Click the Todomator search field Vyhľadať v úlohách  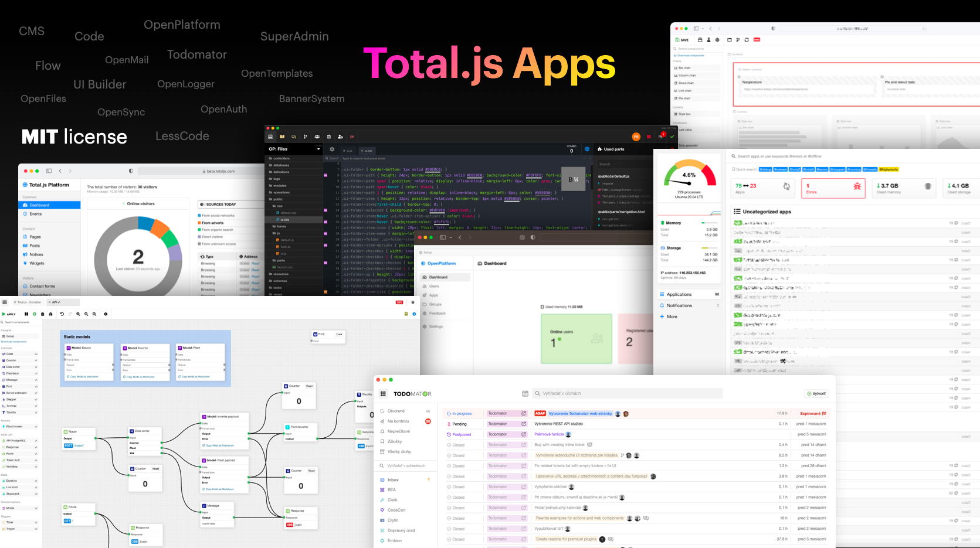[628, 393]
